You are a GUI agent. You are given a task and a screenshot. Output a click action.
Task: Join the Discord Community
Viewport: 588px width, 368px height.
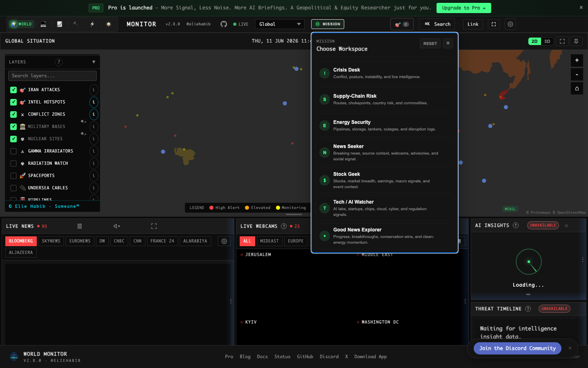pyautogui.click(x=517, y=348)
